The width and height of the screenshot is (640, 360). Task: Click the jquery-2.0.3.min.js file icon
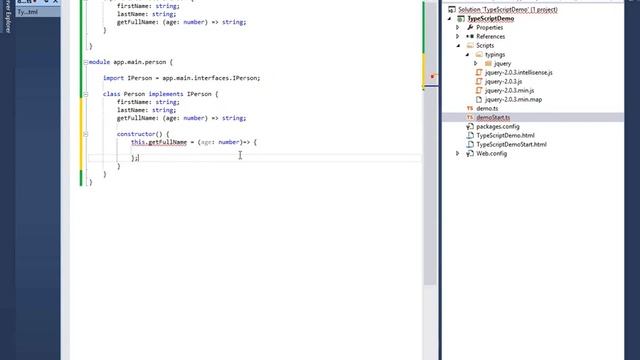[x=479, y=90]
